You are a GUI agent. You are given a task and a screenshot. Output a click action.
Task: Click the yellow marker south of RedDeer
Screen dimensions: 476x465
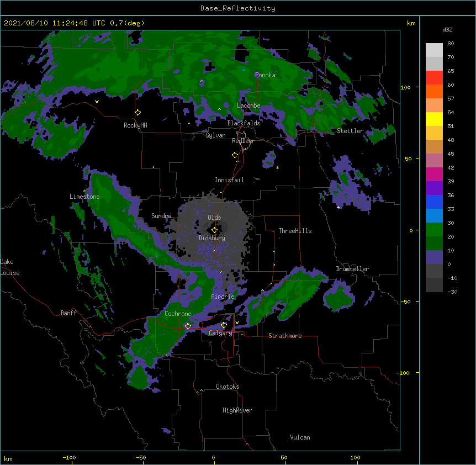pos(235,155)
